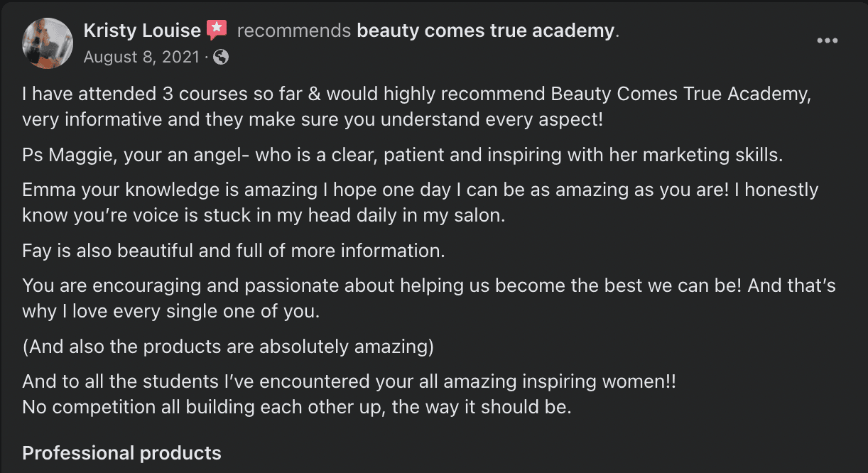Click the "No competition all building each other" line
The width and height of the screenshot is (868, 473).
coord(296,408)
